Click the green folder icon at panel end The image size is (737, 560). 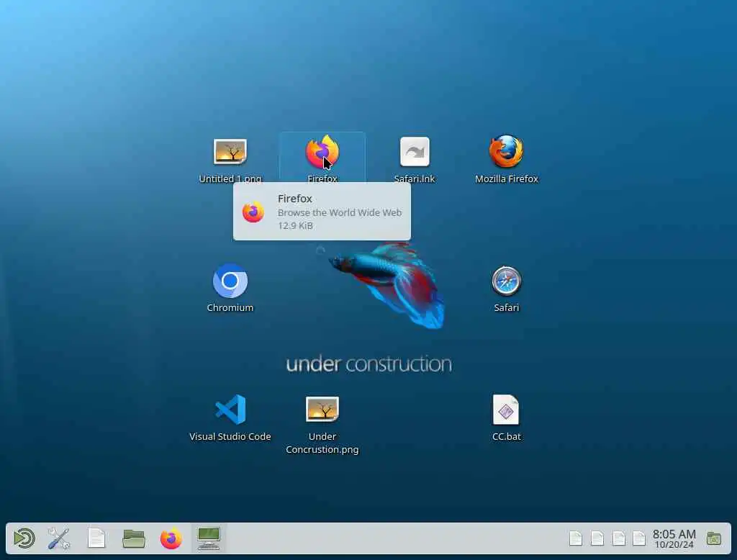[x=714, y=538]
